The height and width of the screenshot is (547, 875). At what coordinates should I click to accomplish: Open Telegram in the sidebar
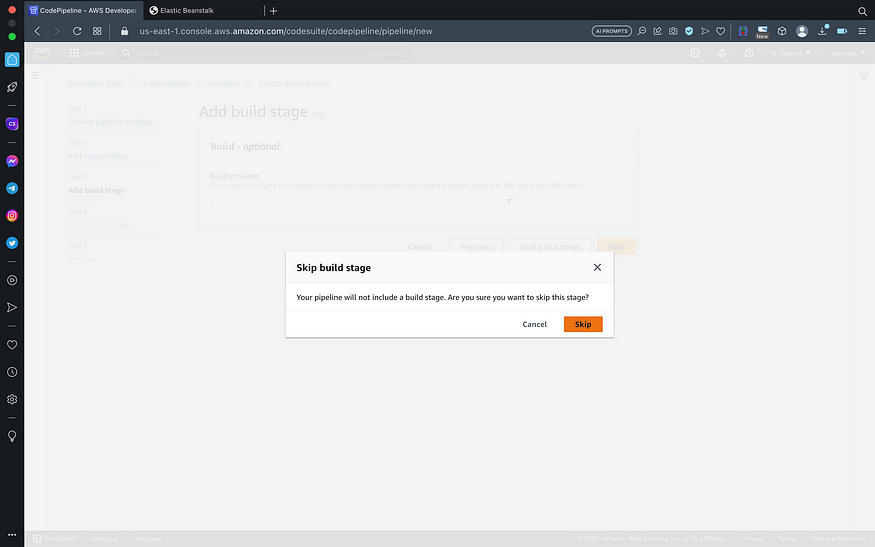coord(12,188)
